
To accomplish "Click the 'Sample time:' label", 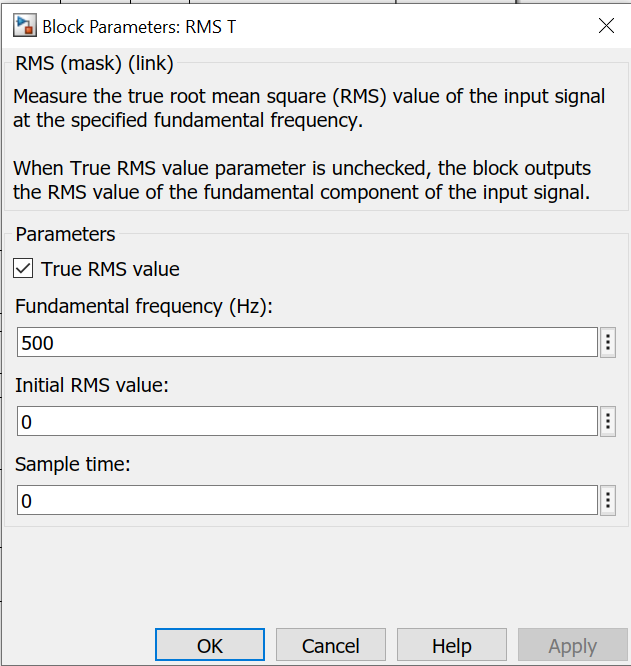I will (x=73, y=464).
